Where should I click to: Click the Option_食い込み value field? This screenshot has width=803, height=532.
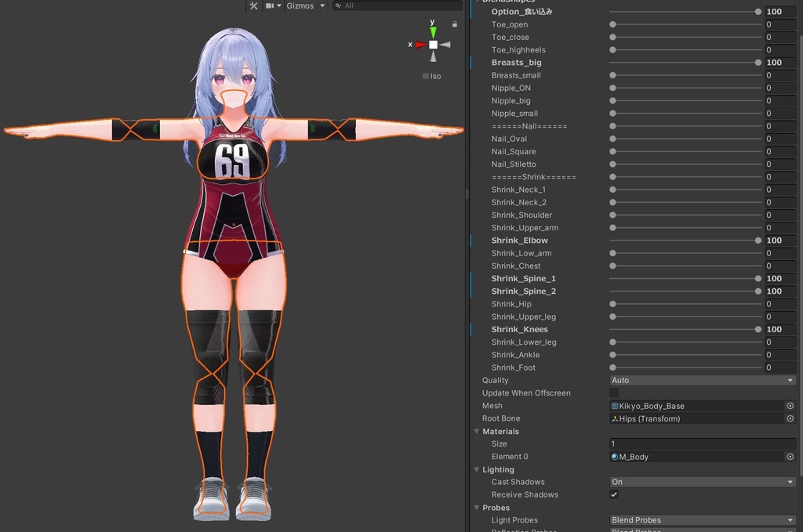[x=780, y=11]
